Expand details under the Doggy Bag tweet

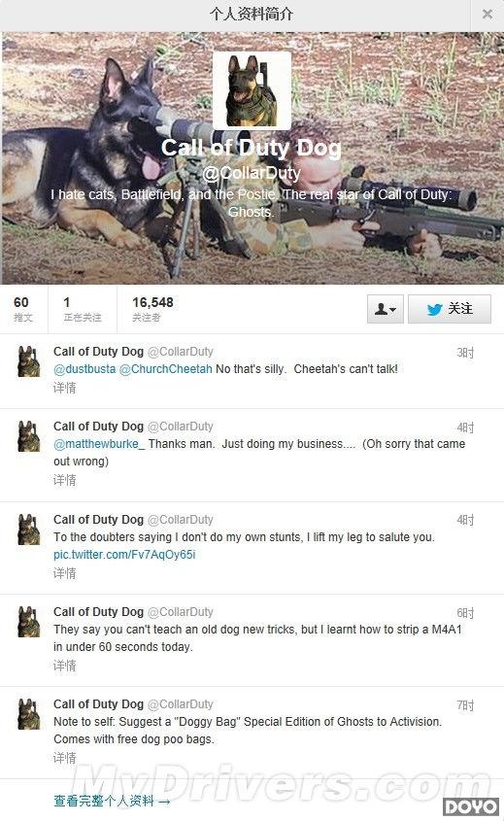64,758
